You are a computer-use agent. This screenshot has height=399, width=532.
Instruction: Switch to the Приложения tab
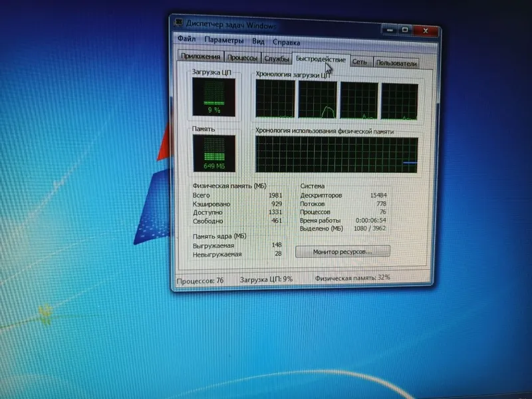click(x=201, y=57)
